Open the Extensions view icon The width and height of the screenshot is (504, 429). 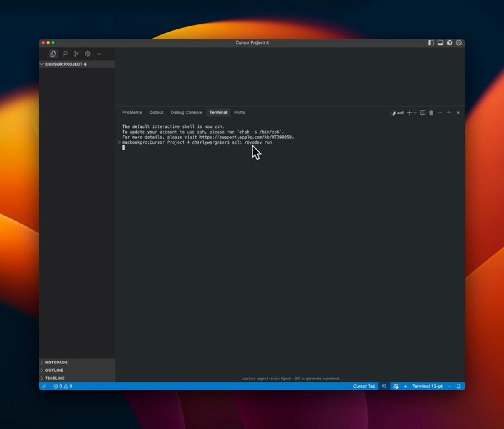coord(88,54)
